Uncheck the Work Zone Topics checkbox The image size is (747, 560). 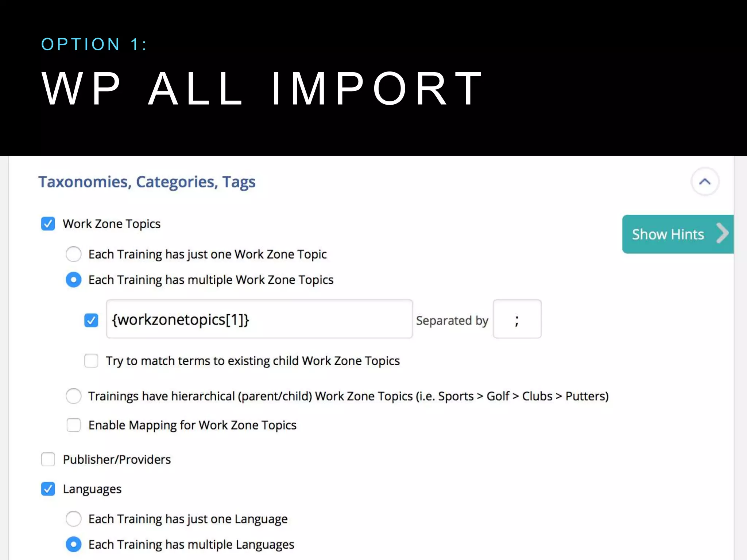[48, 223]
